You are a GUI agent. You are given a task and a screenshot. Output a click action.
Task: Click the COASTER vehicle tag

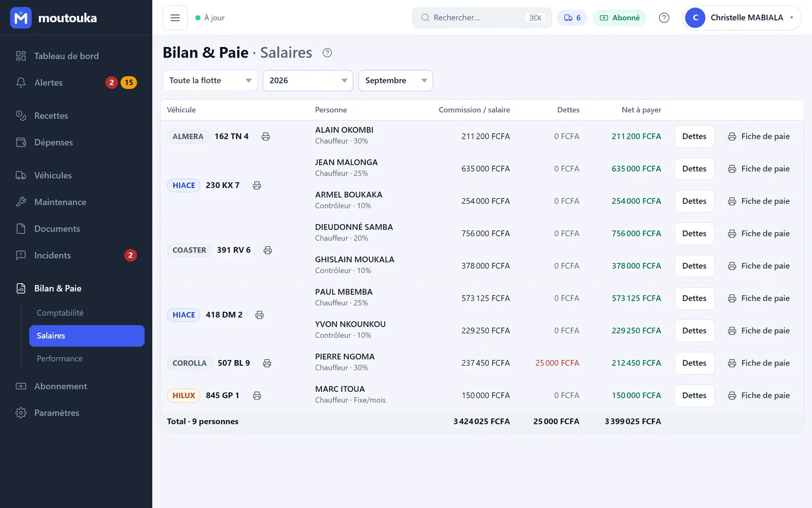pos(189,250)
